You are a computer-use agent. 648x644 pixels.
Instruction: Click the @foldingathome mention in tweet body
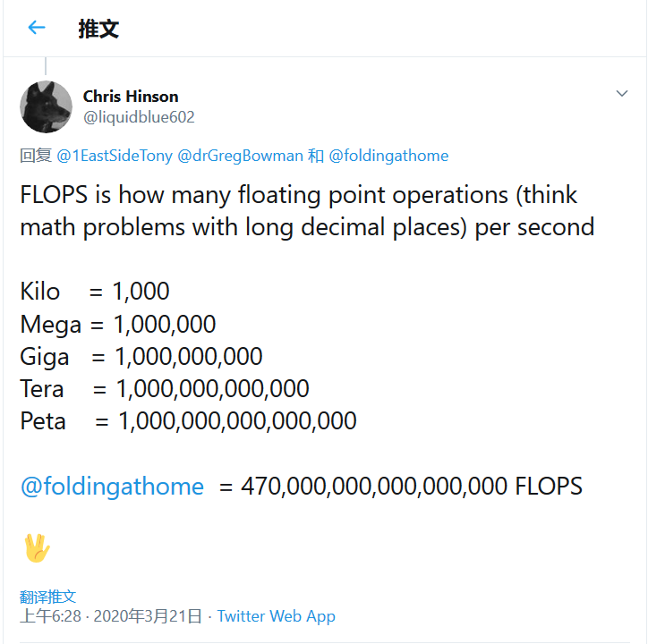(x=112, y=487)
